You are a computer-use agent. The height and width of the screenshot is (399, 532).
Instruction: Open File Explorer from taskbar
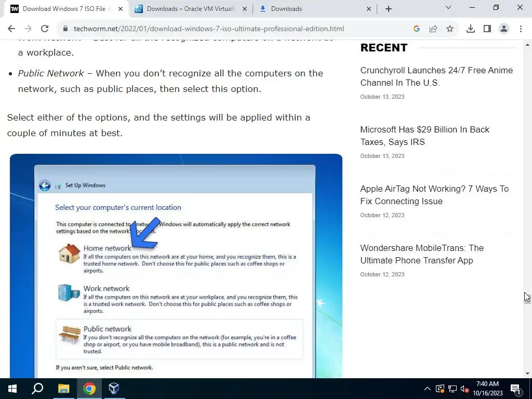coord(63,389)
